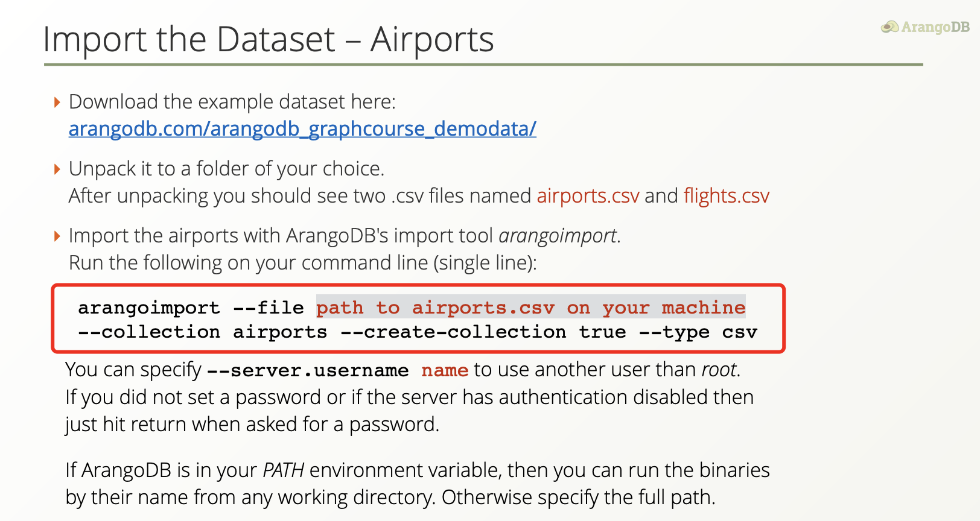
Task: Click the red airports.csv filename in the Unpack line
Action: [588, 196]
